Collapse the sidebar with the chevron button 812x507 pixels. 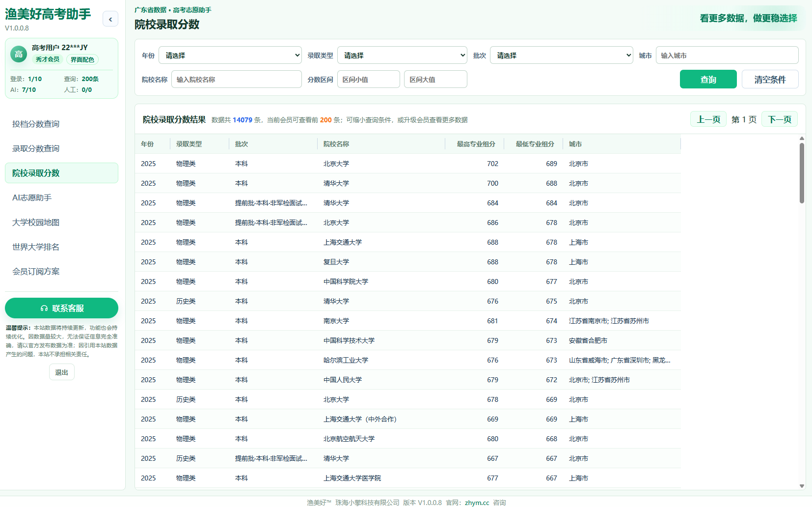click(110, 19)
